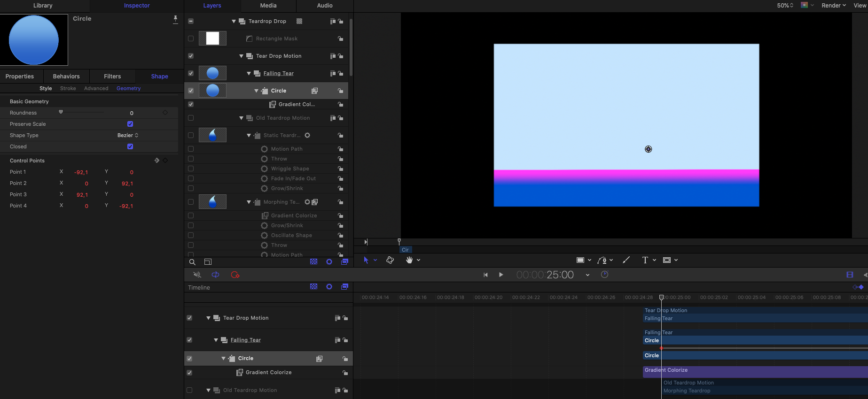Open the Render menu dropdown
This screenshot has height=399, width=868.
pyautogui.click(x=833, y=6)
